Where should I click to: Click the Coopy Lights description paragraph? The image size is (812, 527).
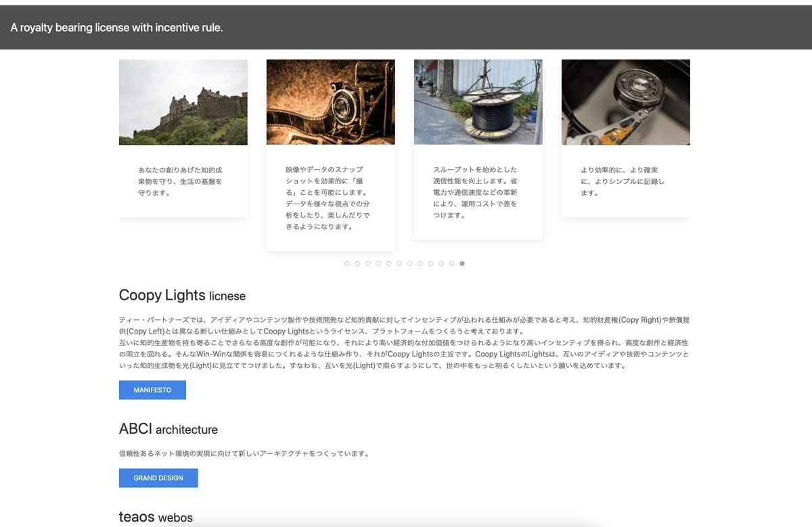404,343
